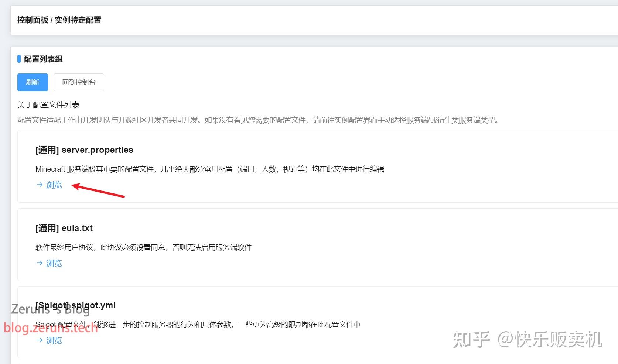Viewport: 618px width, 364px height.
Task: Click the arrow icon before spigot.yml 浏览
Action: coord(39,340)
